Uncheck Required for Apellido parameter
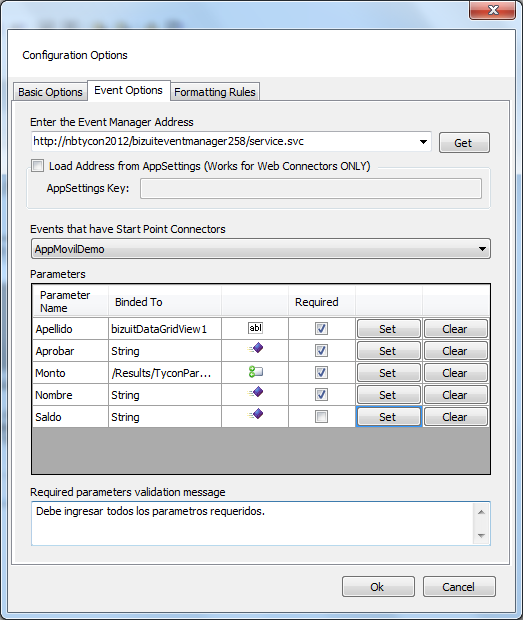Screen dimensions: 523x620 321,329
